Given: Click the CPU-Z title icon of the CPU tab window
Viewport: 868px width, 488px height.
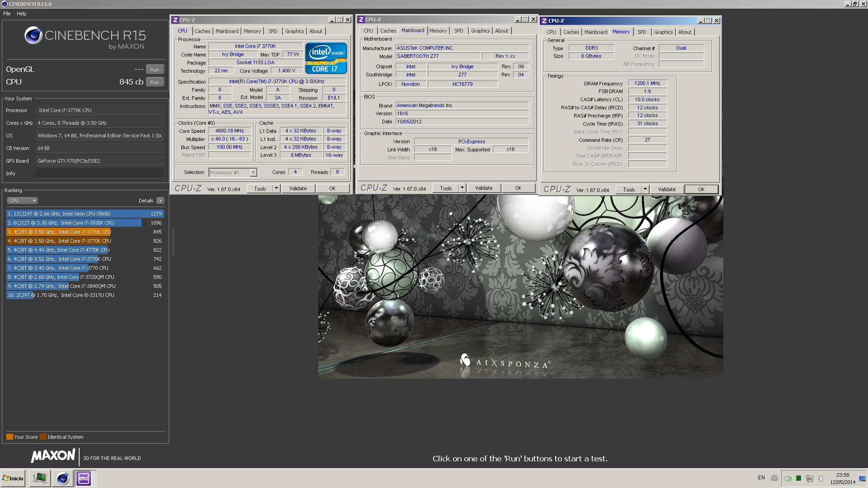Looking at the screenshot, I should coord(175,20).
